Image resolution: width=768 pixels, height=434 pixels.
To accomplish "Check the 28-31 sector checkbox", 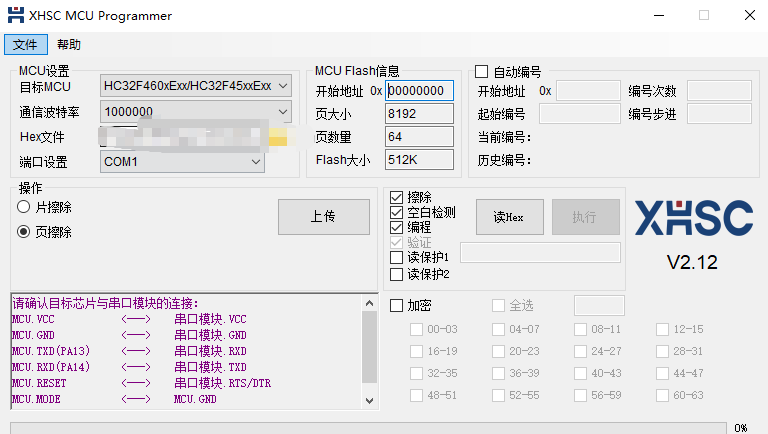I will (x=662, y=351).
